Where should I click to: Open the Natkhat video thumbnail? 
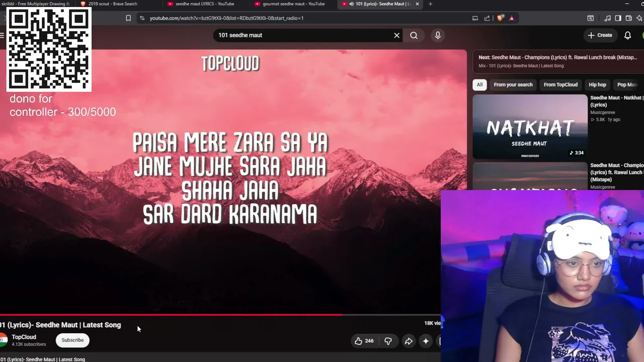point(530,127)
